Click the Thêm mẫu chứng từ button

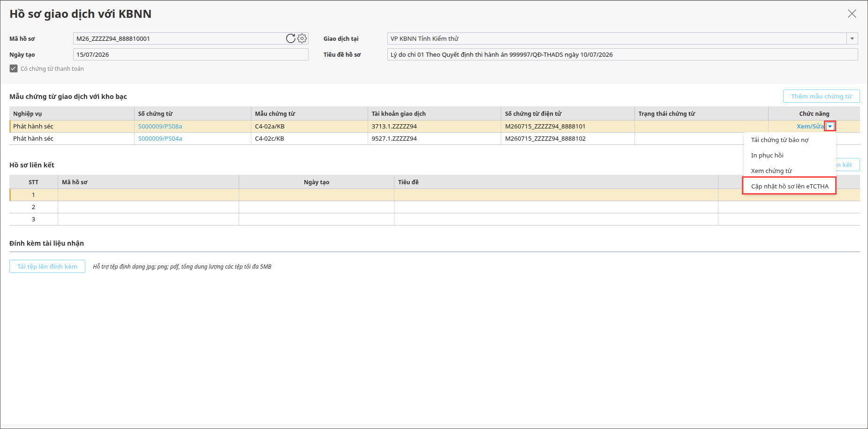pos(821,96)
